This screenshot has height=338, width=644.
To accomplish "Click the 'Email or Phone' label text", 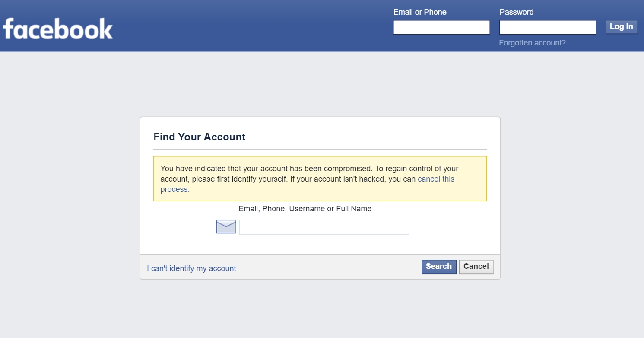I will click(x=420, y=12).
